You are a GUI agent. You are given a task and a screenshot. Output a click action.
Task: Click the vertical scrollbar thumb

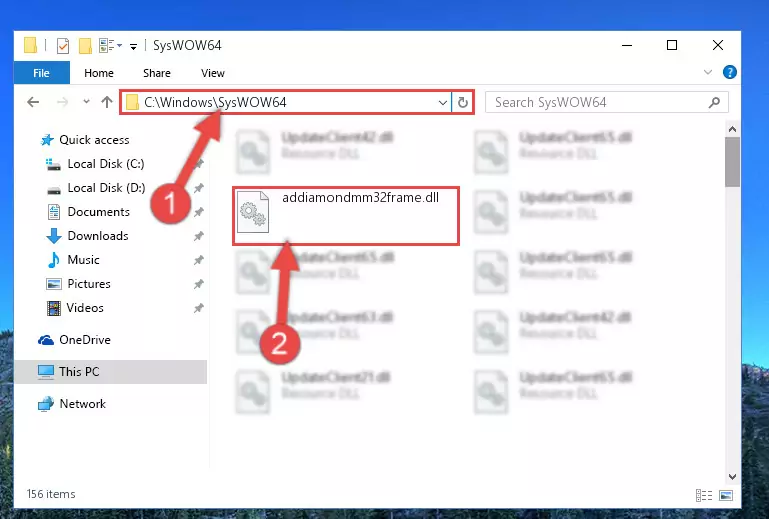pyautogui.click(x=732, y=162)
